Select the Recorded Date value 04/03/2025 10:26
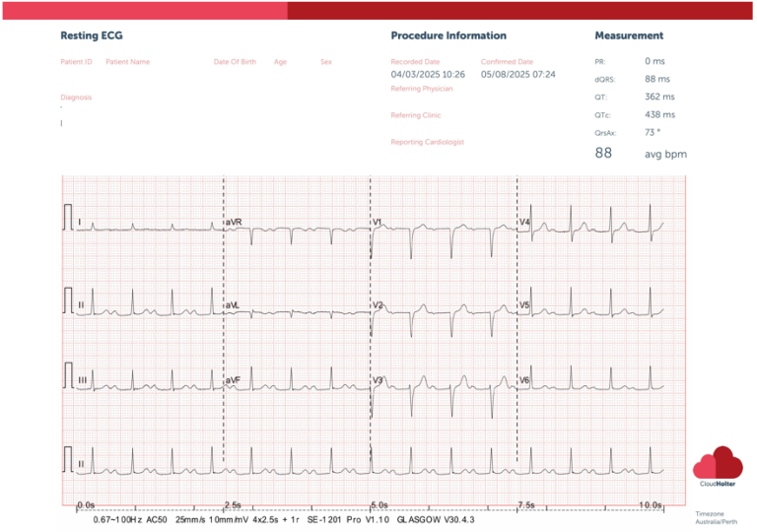The height and width of the screenshot is (532, 757). point(428,74)
